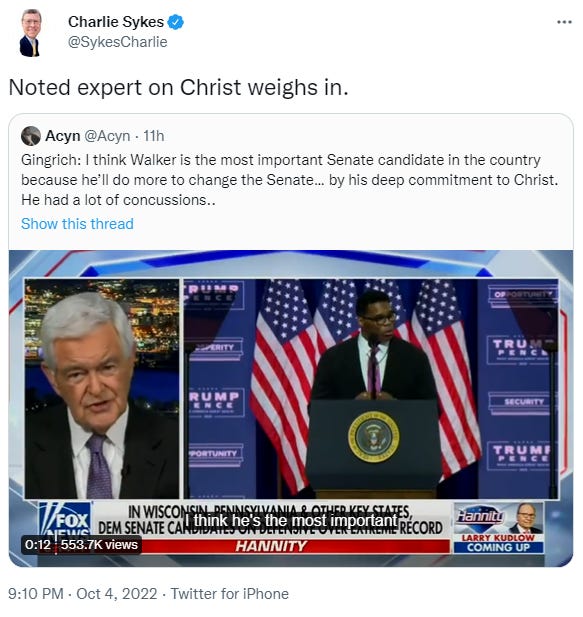Image resolution: width=583 pixels, height=617 pixels.
Task: Open the @SykesCharlie handle
Action: tap(118, 42)
